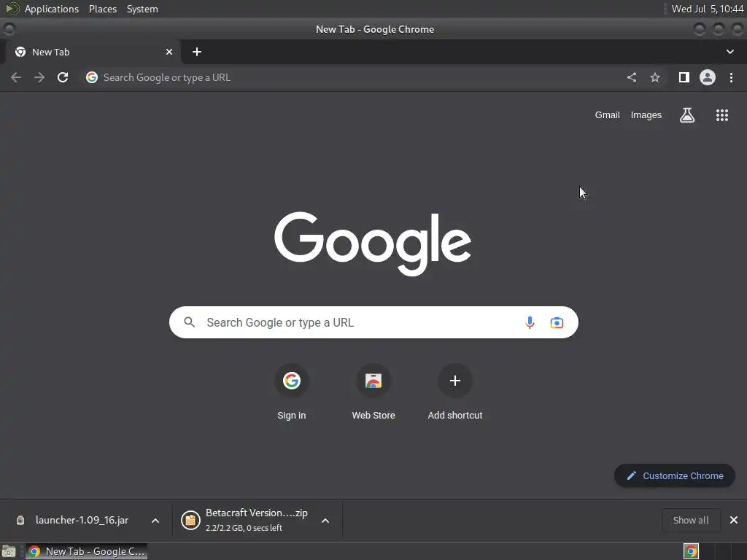Search by image with the camera icon
Image resolution: width=747 pixels, height=560 pixels.
tap(557, 322)
